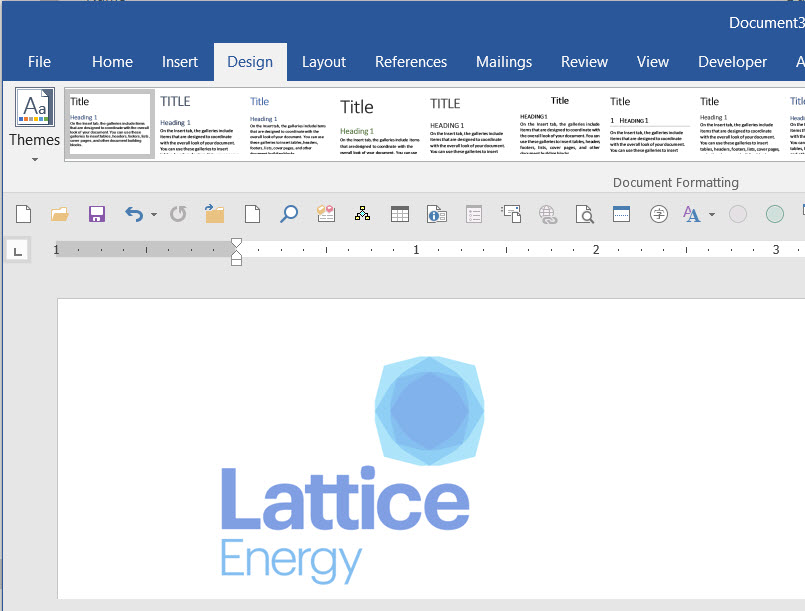The width and height of the screenshot is (805, 611).
Task: Select the Lattice Energy logo image
Action: (x=352, y=470)
